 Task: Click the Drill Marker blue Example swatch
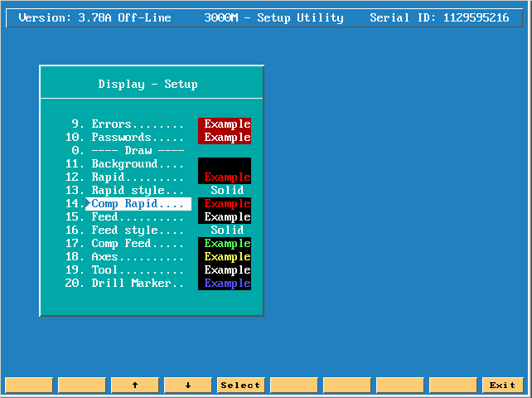tap(225, 283)
